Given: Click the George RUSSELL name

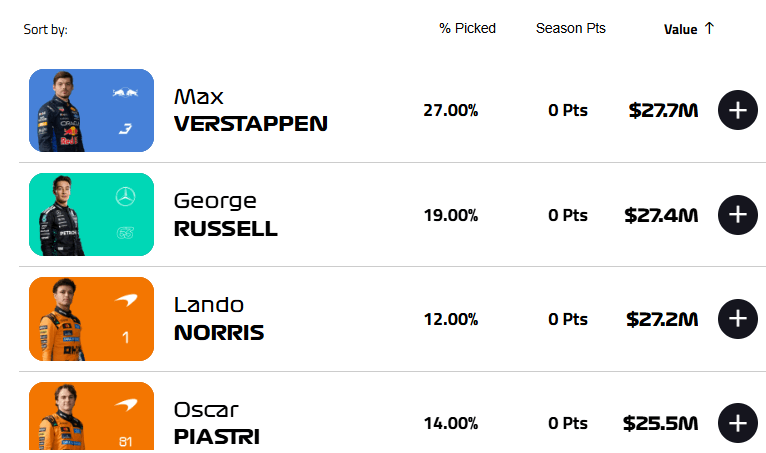Looking at the screenshot, I should click(225, 214).
